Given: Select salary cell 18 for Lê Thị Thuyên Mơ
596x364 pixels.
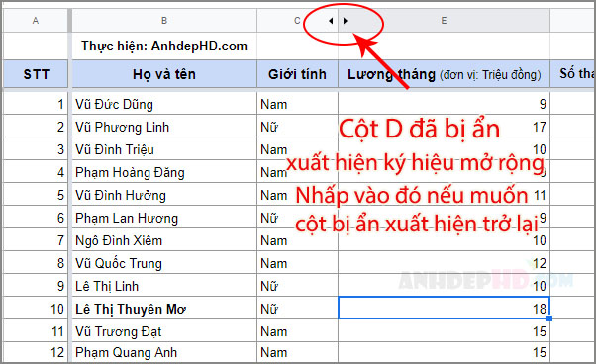Looking at the screenshot, I should pos(444,308).
